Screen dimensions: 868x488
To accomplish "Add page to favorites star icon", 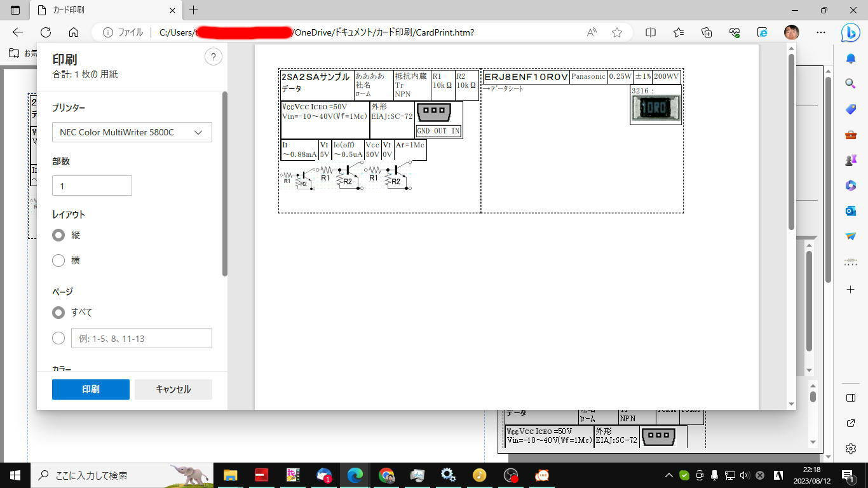I will (x=616, y=32).
